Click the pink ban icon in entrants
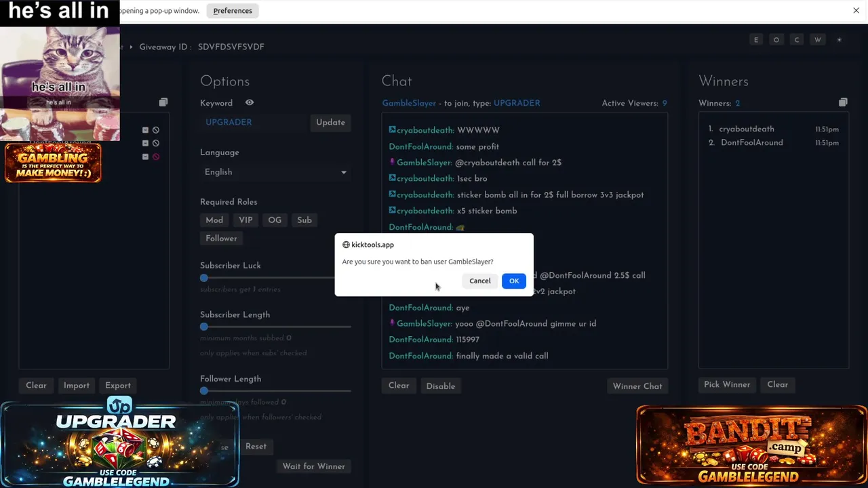Screen dimensions: 868x488 [156, 157]
